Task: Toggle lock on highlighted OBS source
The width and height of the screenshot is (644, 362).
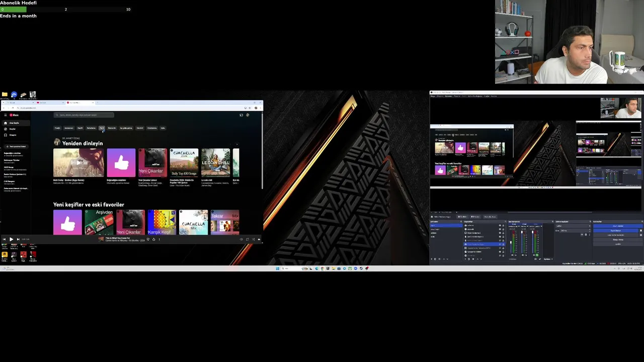Action: click(503, 244)
